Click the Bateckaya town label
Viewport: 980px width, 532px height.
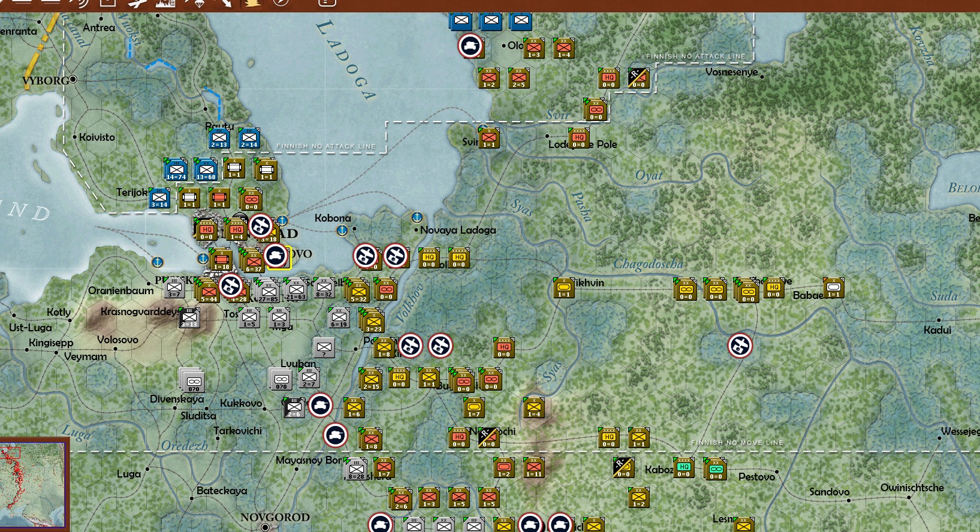[222, 491]
